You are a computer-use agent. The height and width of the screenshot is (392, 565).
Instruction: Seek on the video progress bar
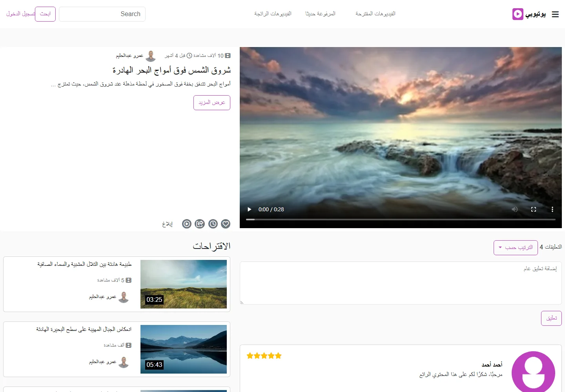coord(401,220)
